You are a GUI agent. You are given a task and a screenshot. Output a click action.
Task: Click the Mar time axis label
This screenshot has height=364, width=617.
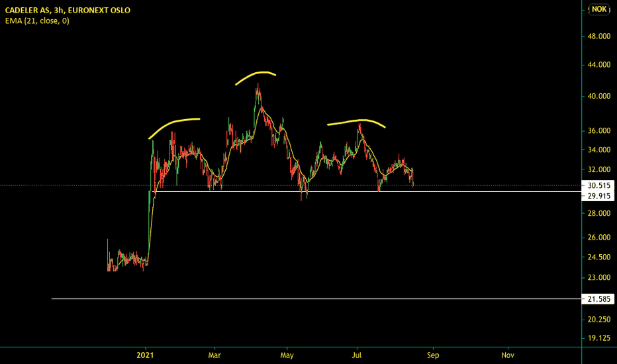(214, 355)
